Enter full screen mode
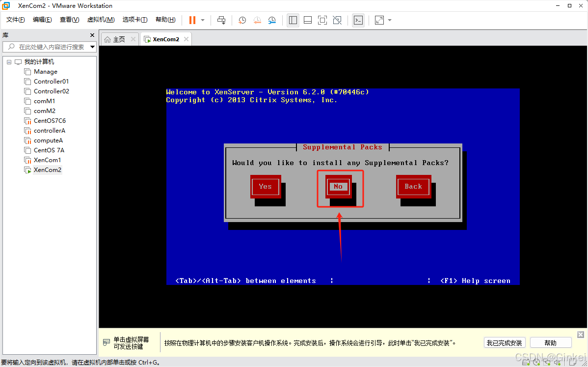The width and height of the screenshot is (588, 367). click(x=322, y=20)
